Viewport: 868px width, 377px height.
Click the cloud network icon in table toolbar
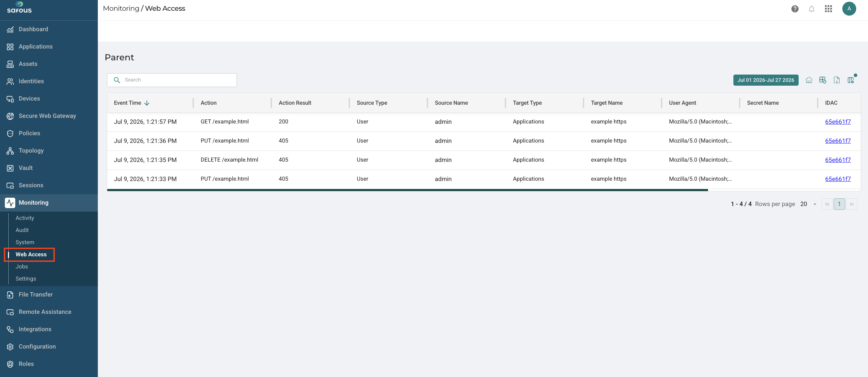tap(809, 80)
